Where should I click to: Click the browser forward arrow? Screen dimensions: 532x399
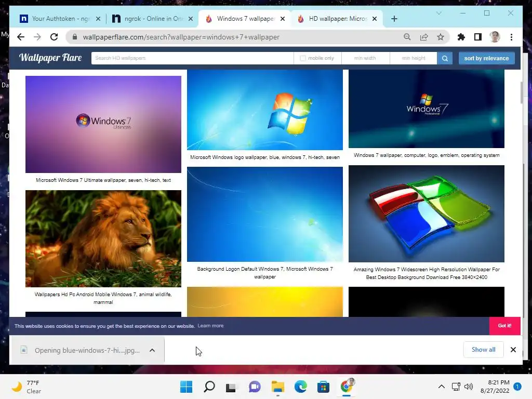tap(37, 37)
